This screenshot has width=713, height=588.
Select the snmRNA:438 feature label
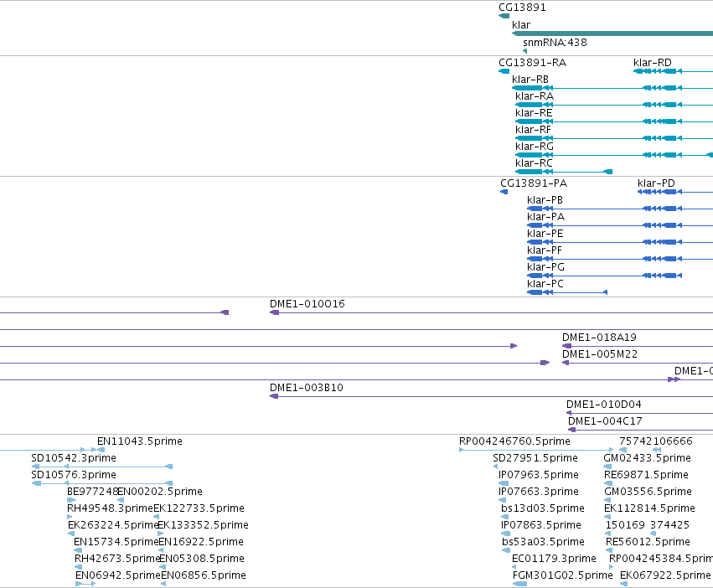555,43
